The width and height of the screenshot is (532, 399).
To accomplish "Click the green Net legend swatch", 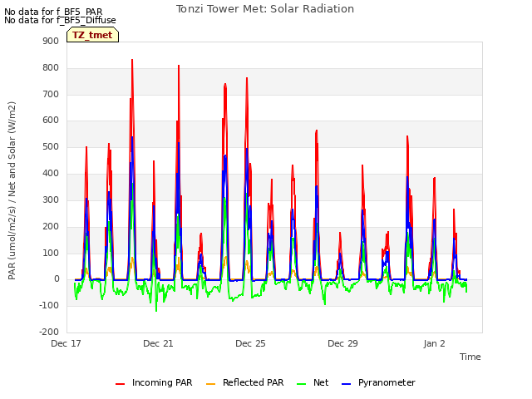I will pos(301,384).
